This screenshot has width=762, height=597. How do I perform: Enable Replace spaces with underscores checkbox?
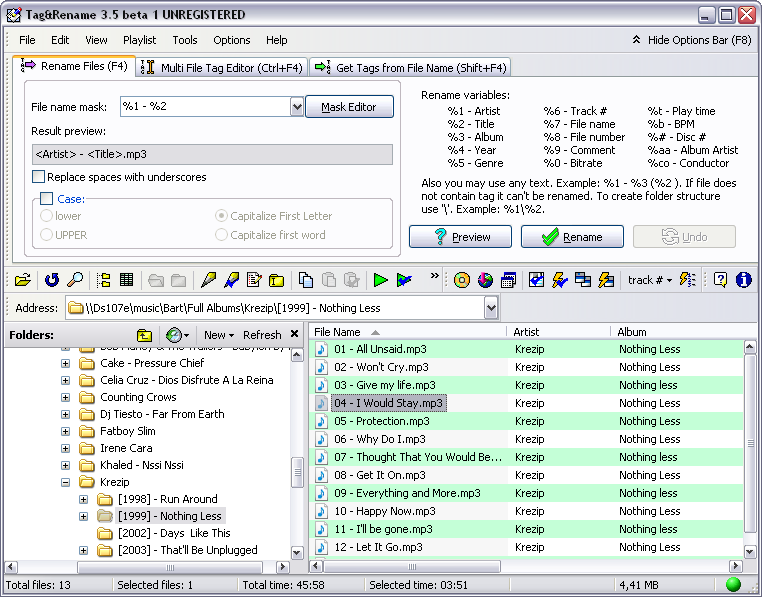[x=38, y=176]
